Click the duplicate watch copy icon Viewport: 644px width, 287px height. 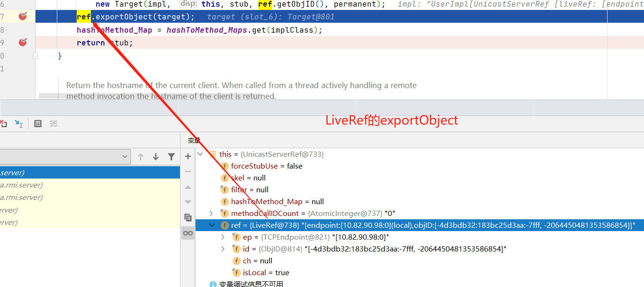188,217
